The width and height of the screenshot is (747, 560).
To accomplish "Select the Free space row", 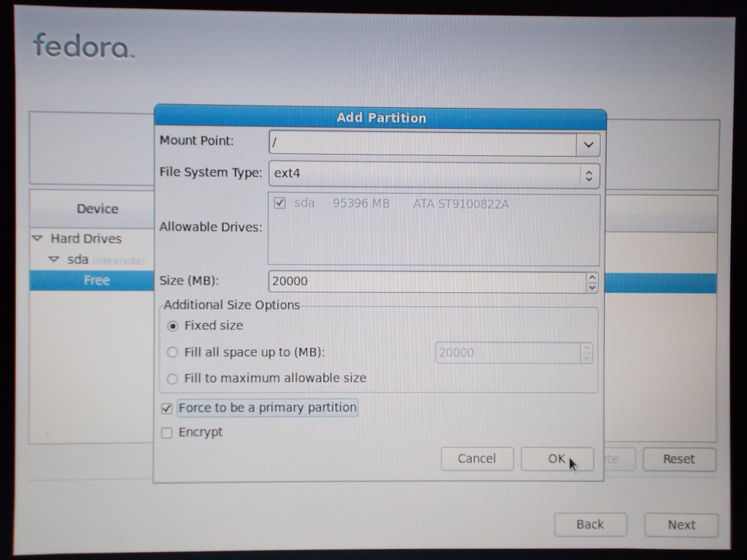I will [96, 281].
